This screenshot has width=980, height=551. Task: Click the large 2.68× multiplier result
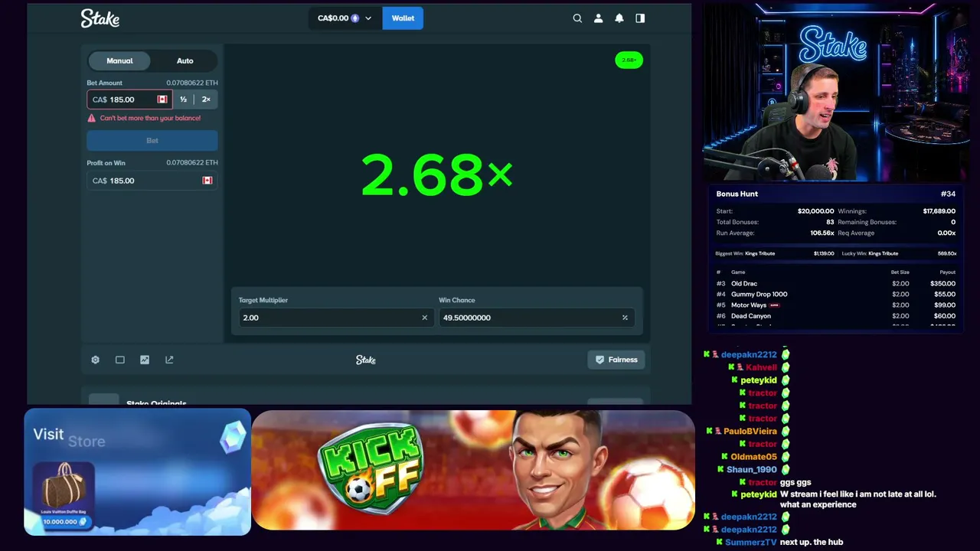[x=436, y=175]
